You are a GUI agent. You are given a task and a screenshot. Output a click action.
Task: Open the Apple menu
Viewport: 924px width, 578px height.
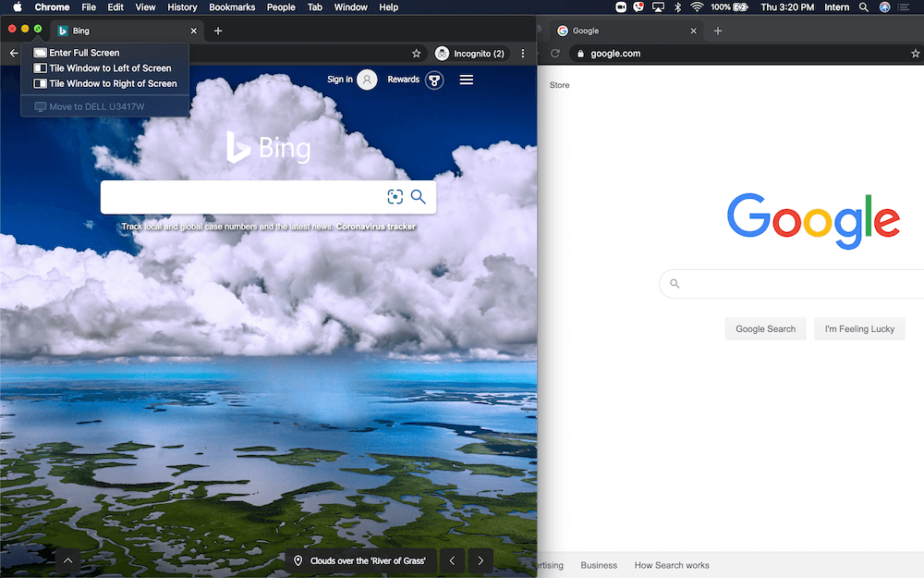point(17,7)
